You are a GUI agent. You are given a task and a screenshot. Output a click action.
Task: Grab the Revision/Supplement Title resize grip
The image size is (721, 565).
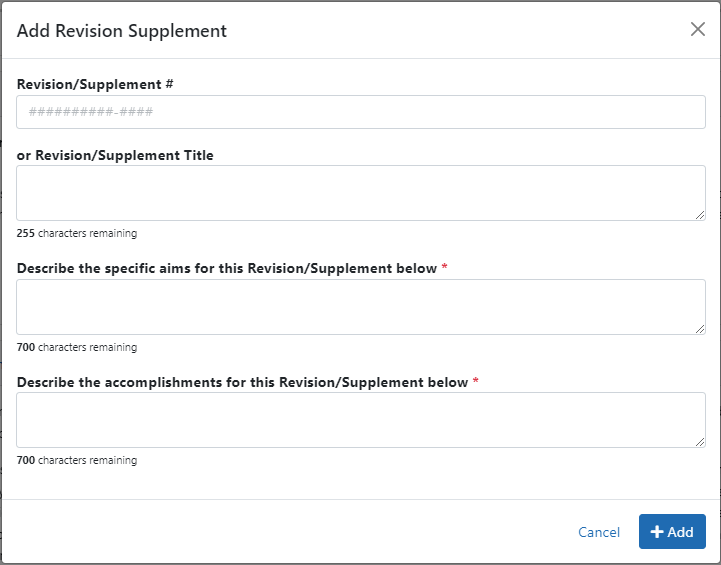pos(700,215)
